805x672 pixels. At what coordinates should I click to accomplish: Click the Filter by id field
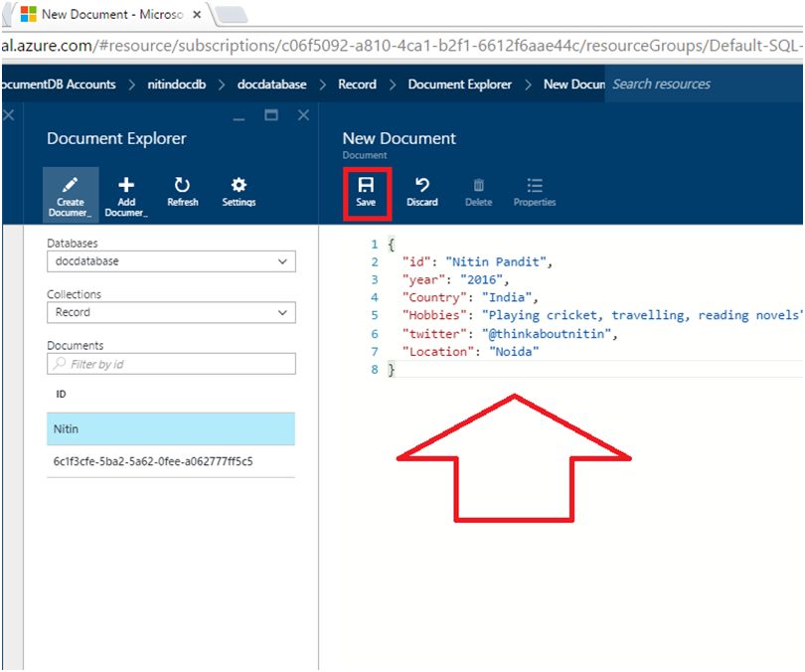pos(171,364)
